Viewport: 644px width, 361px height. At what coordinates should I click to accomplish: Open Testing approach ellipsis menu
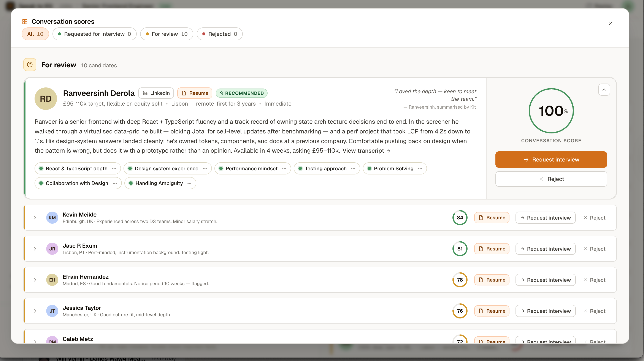353,168
